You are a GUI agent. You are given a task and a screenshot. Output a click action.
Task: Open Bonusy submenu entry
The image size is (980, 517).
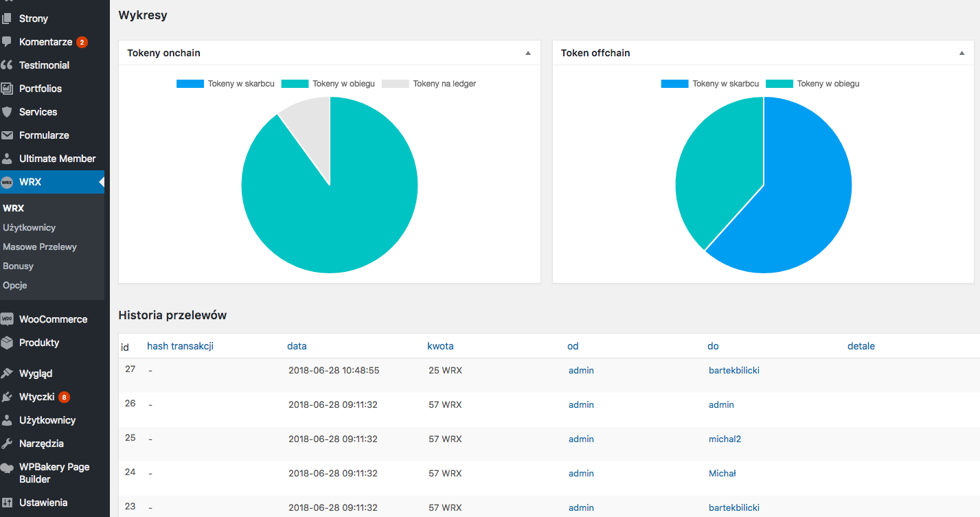pyautogui.click(x=18, y=266)
